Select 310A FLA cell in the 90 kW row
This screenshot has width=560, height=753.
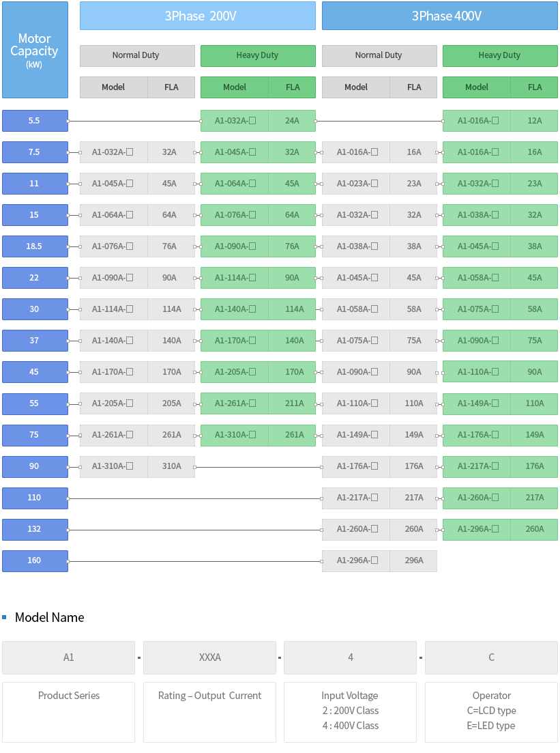coord(171,466)
